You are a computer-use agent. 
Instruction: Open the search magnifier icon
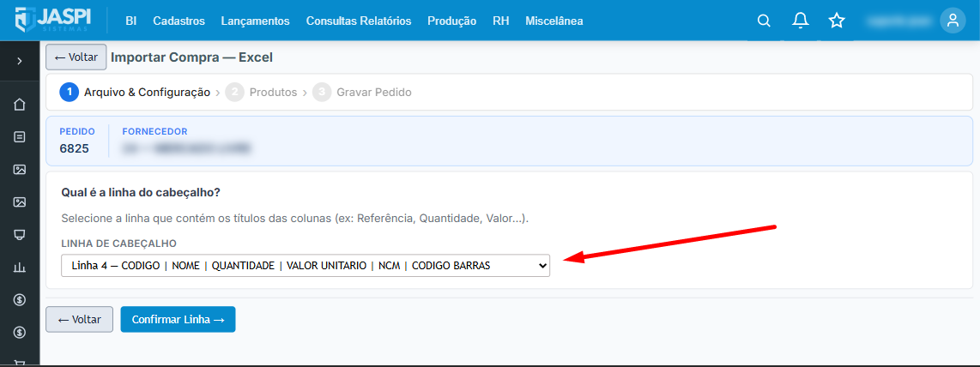pyautogui.click(x=764, y=21)
